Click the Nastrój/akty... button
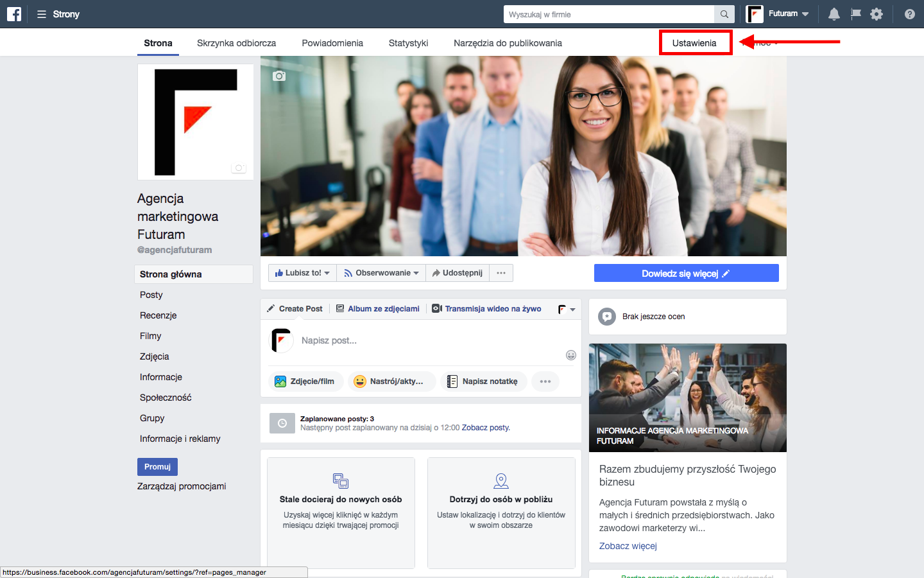 (x=391, y=381)
